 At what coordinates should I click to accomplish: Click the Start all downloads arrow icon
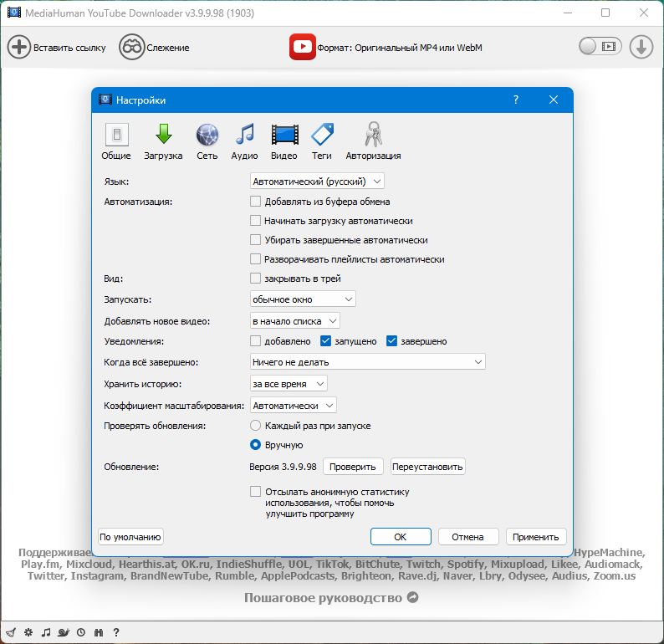click(641, 47)
